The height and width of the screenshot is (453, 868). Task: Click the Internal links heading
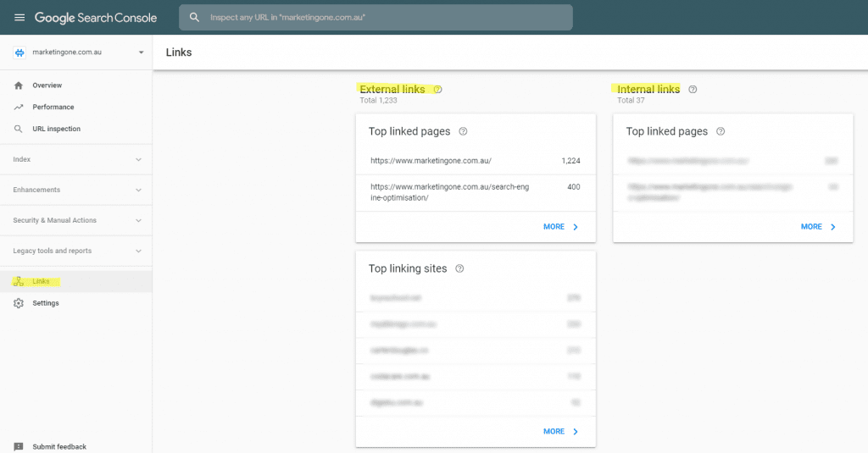[x=648, y=89]
